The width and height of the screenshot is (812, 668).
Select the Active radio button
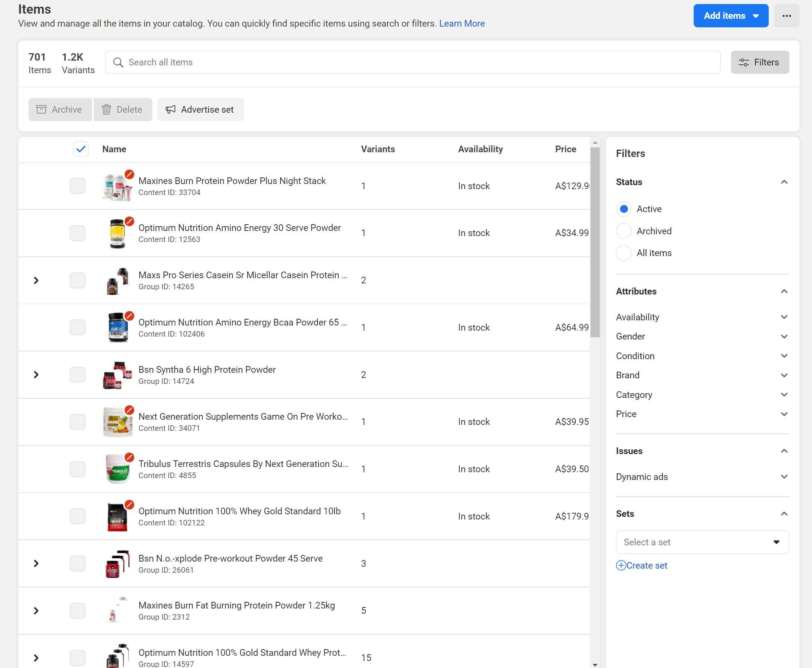pos(623,209)
